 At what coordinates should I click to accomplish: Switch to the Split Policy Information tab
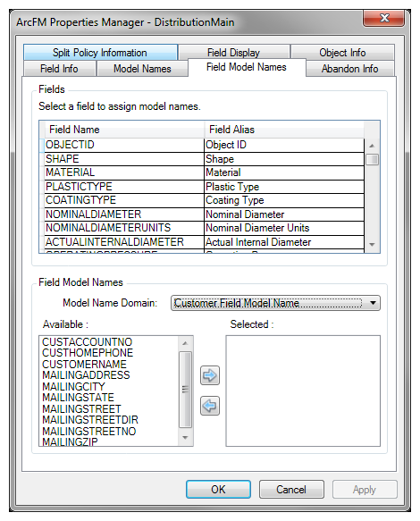click(x=100, y=53)
